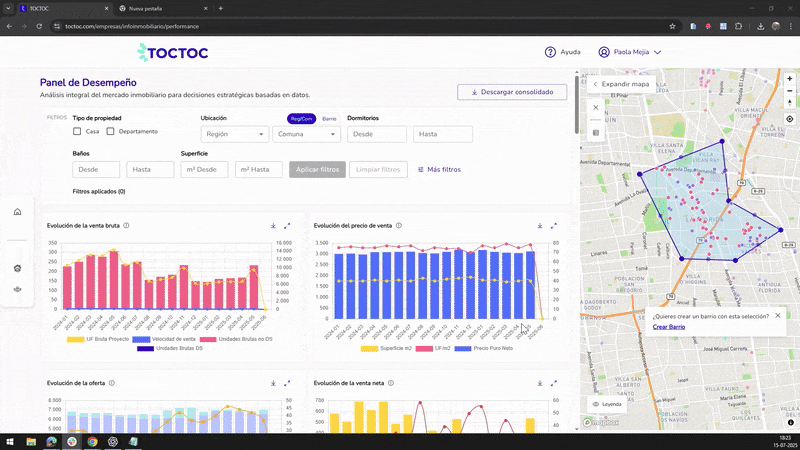Download the Evolución de la venta bruta chart

coord(273,226)
